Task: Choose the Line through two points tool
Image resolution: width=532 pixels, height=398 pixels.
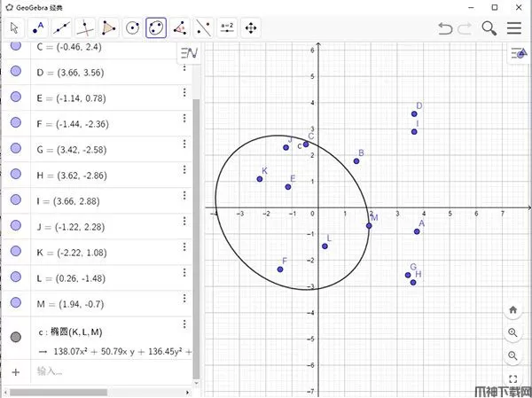Action: [x=61, y=27]
